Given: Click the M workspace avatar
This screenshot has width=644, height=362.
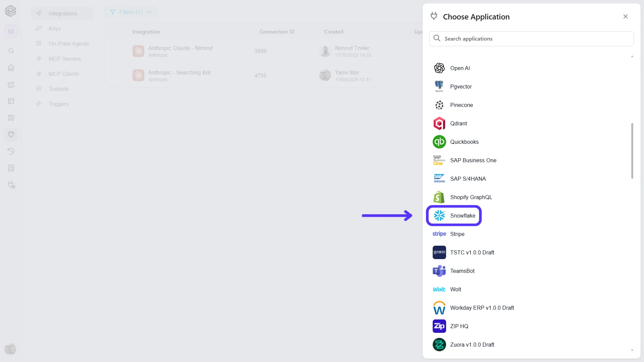Looking at the screenshot, I should point(11,32).
